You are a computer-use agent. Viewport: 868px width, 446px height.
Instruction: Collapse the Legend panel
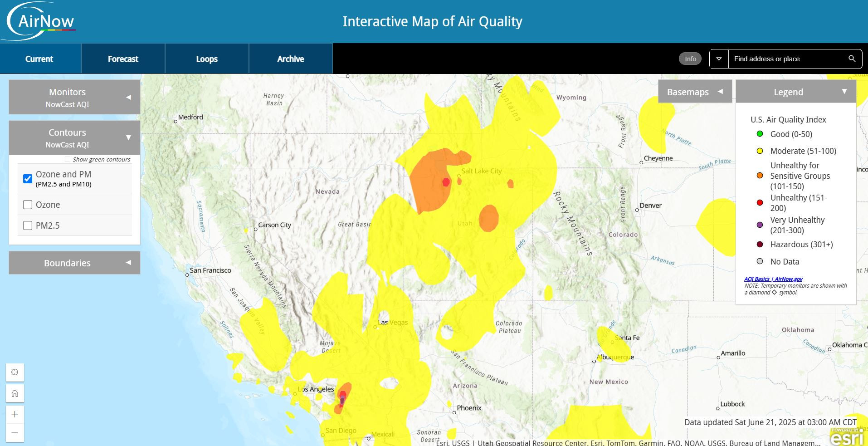(x=796, y=92)
